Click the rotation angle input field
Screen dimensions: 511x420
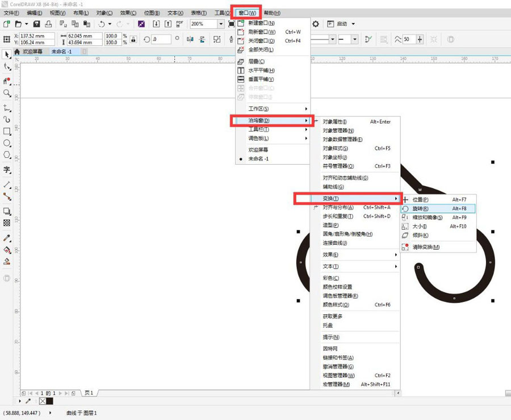161,39
